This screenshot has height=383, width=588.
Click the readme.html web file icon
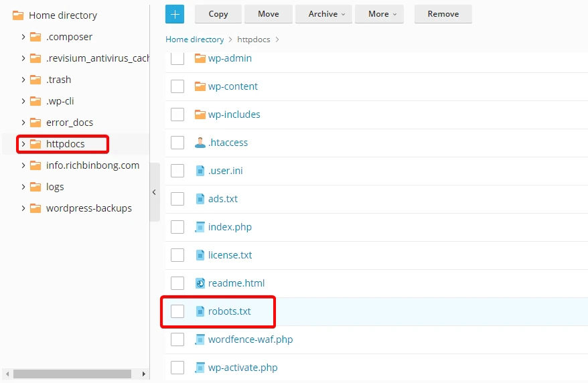click(x=200, y=283)
